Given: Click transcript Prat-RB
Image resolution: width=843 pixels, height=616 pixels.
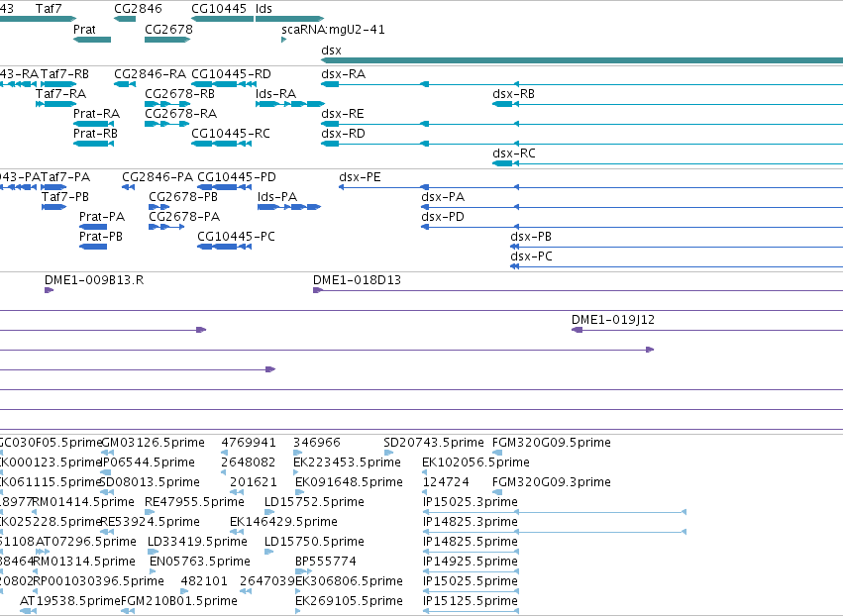Looking at the screenshot, I should (95, 134).
